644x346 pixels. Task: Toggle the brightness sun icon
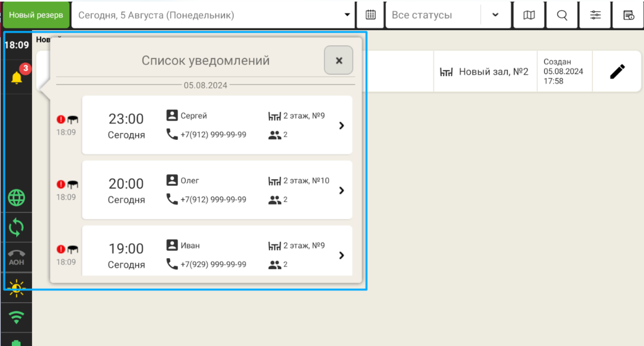17,288
